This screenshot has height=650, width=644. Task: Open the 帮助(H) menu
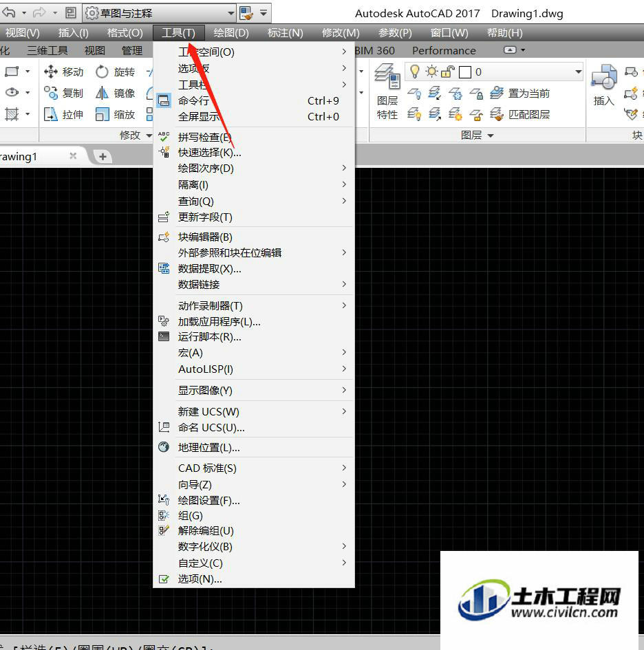click(x=504, y=33)
